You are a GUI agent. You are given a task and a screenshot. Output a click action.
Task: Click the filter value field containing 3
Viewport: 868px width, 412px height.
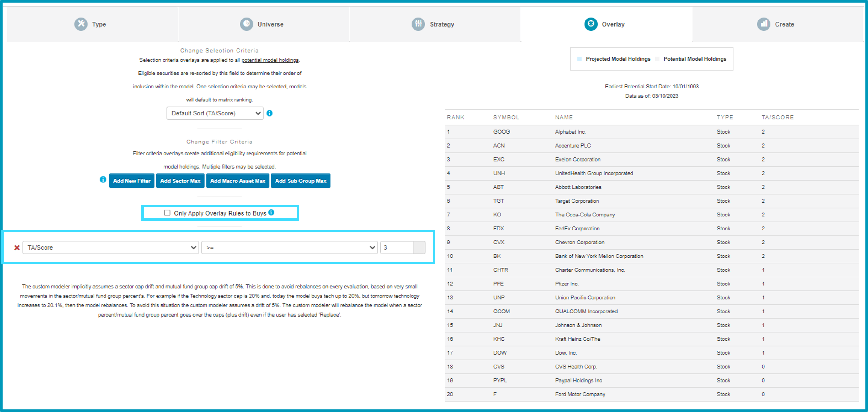[397, 248]
